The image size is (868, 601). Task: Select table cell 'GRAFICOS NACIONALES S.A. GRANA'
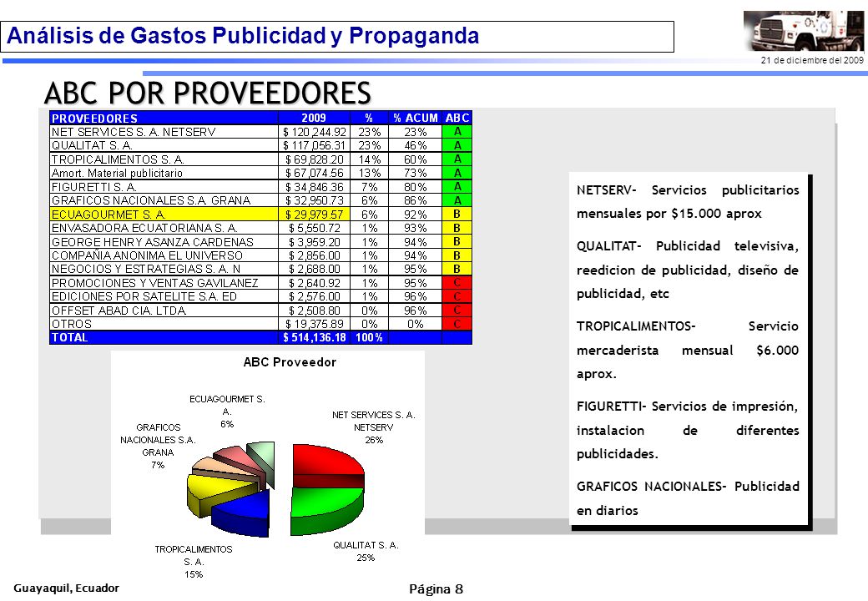(x=164, y=200)
